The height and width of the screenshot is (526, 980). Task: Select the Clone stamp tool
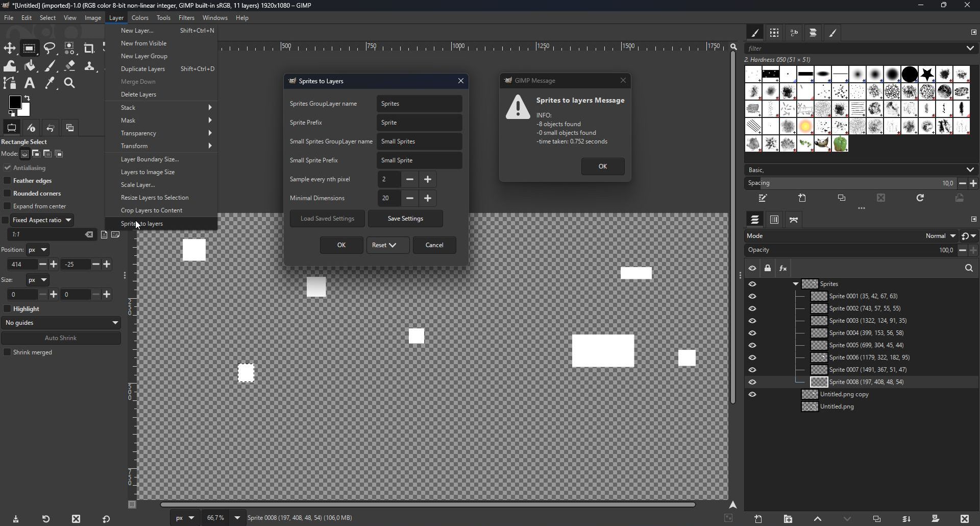point(90,66)
